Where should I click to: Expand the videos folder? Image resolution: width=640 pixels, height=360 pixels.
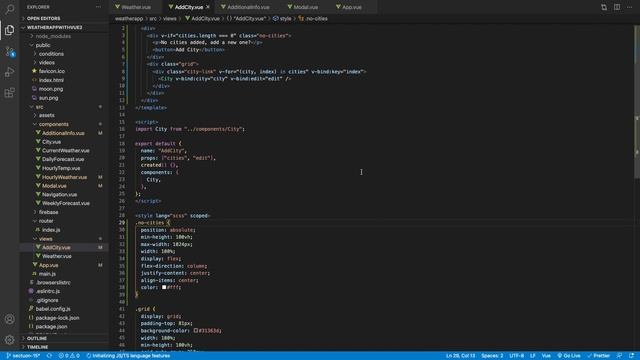tap(47, 62)
